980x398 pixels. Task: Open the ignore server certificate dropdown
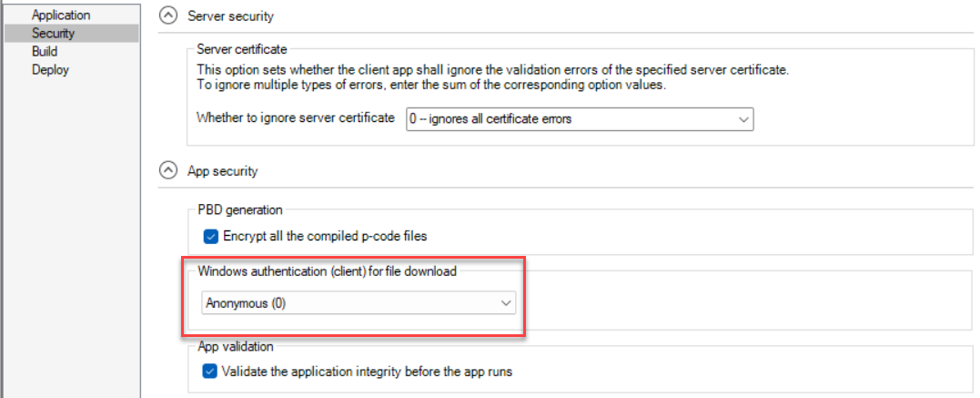tap(579, 118)
